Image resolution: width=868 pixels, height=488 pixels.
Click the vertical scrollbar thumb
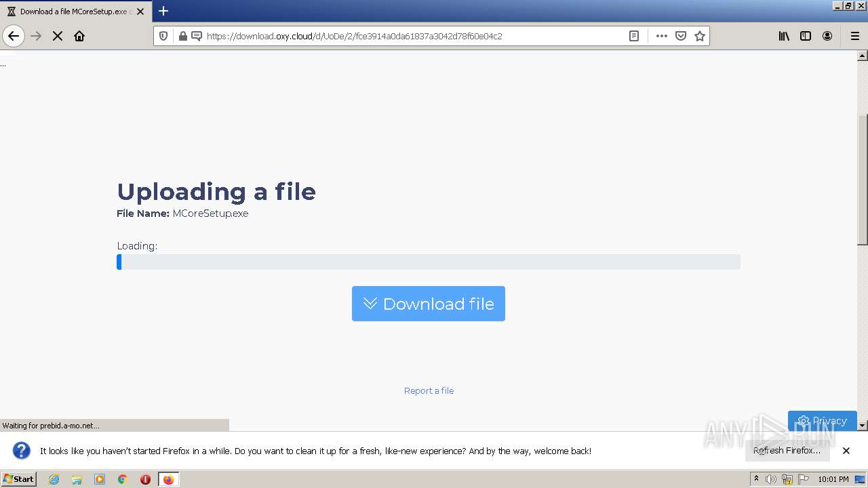tap(863, 180)
